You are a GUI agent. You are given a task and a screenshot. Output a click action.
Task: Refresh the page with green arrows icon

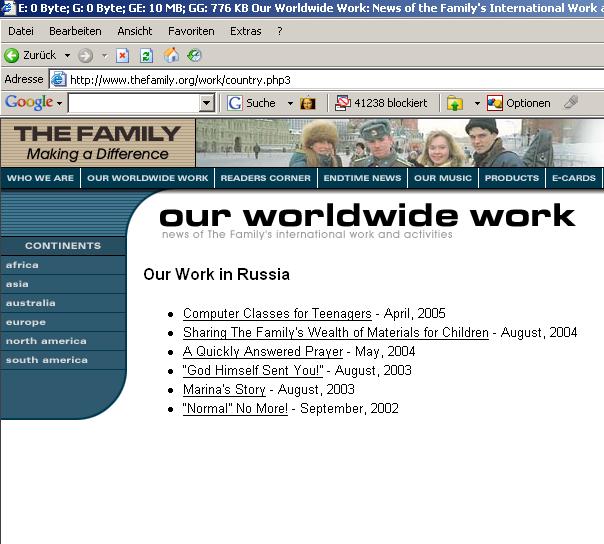click(x=146, y=55)
